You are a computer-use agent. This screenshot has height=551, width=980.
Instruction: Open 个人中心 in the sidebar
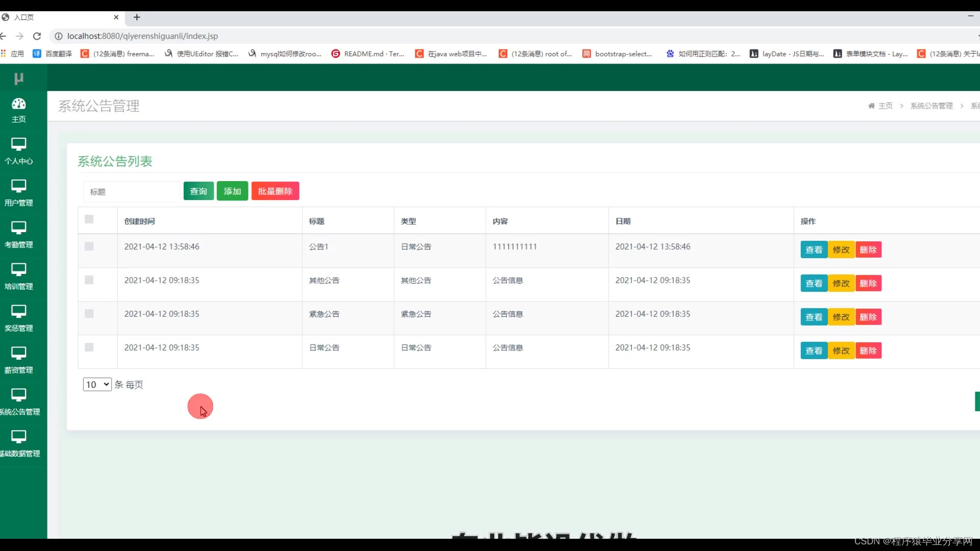click(19, 145)
